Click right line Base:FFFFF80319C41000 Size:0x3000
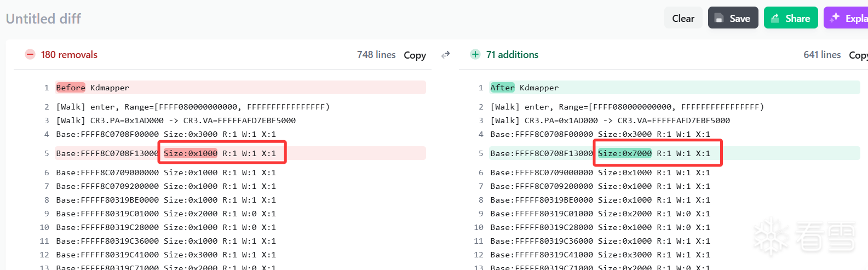The width and height of the screenshot is (868, 270). pos(600,255)
